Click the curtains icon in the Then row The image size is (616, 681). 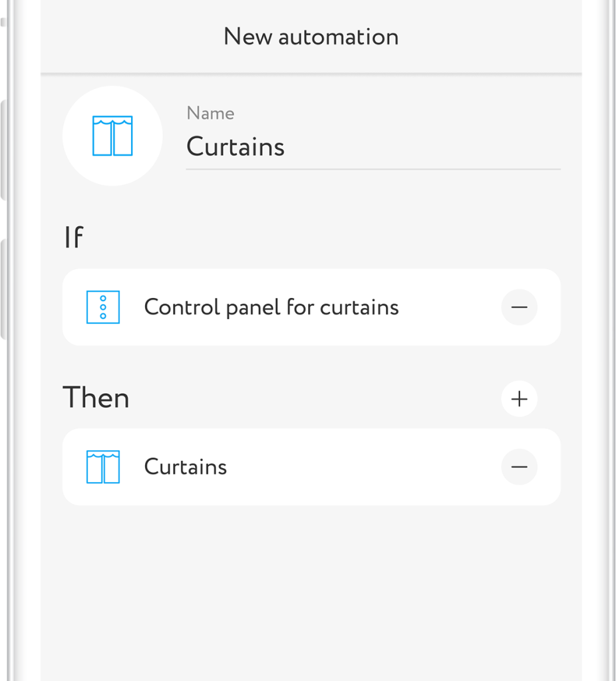pos(103,467)
